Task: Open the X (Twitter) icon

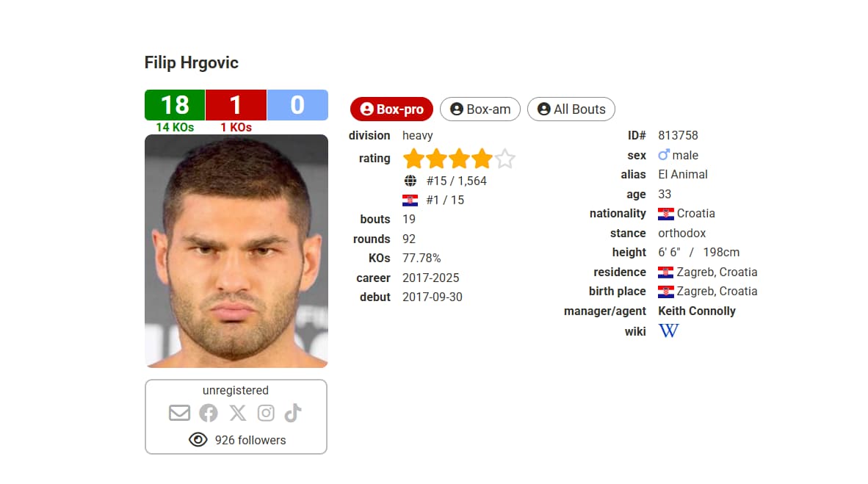Action: coord(237,413)
